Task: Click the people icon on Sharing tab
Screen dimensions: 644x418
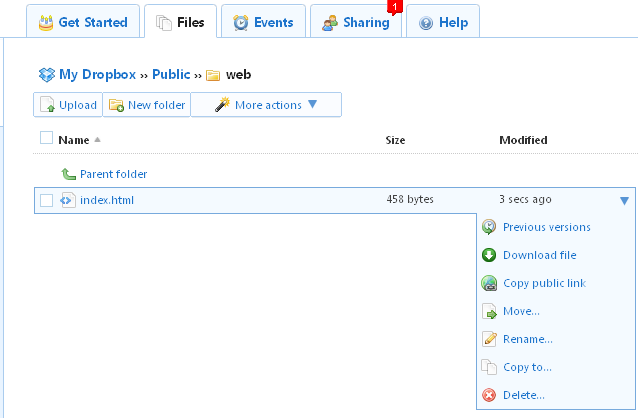Action: click(330, 23)
